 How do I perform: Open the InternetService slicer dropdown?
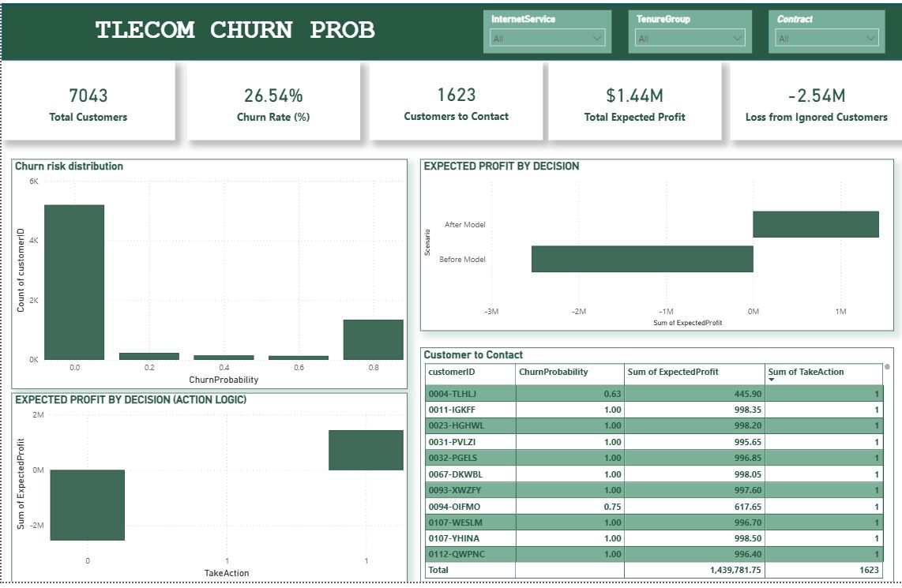pyautogui.click(x=596, y=36)
